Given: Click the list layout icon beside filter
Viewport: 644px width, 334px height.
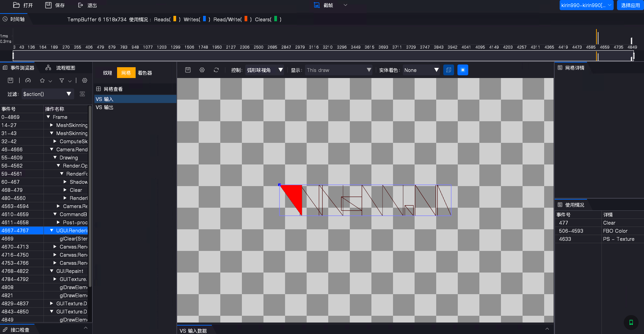Looking at the screenshot, I should tap(82, 94).
